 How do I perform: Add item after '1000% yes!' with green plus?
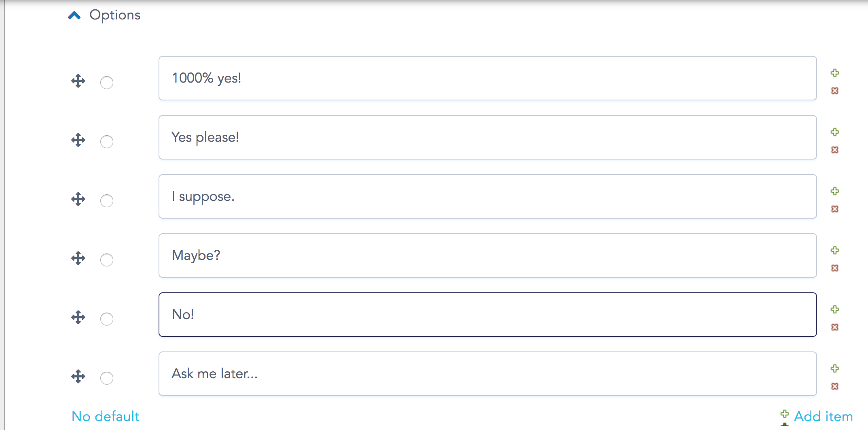(x=835, y=73)
